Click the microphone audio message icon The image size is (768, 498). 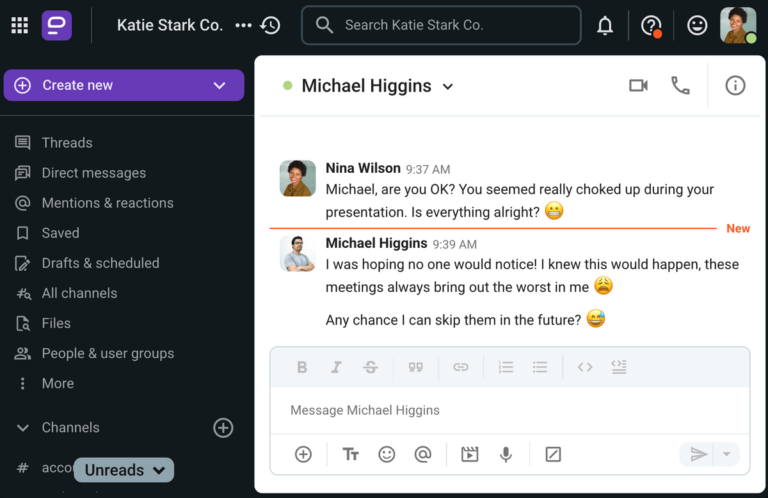506,454
